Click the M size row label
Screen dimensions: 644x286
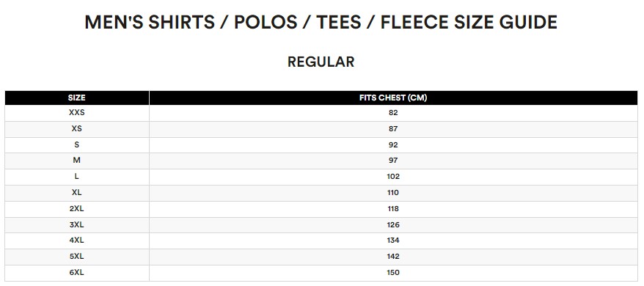pos(77,161)
